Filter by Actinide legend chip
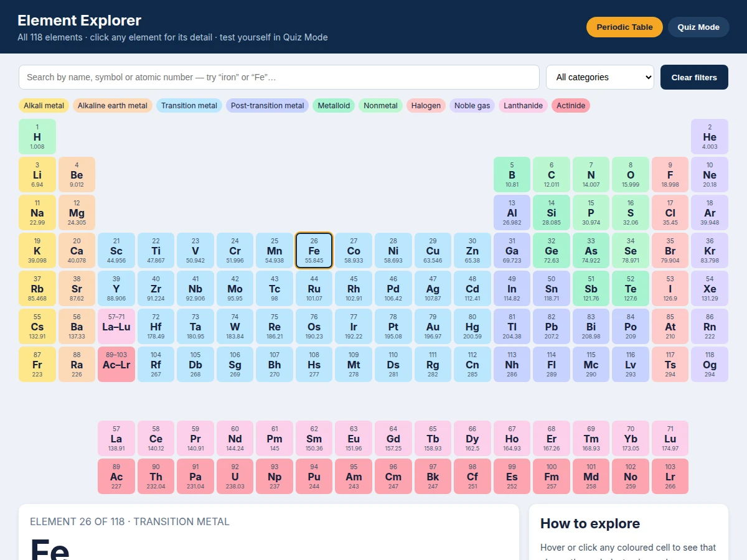The height and width of the screenshot is (560, 747). [x=571, y=106]
